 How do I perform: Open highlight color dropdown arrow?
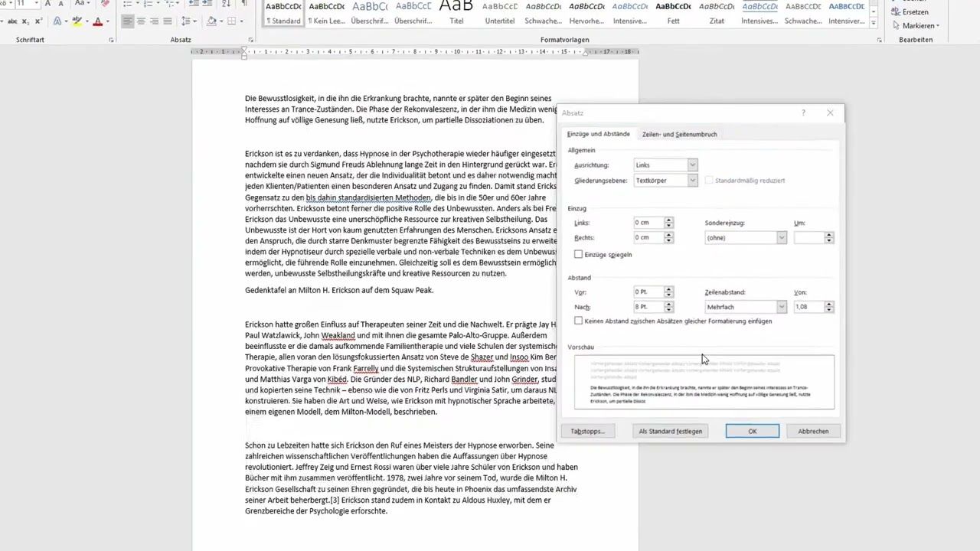87,21
